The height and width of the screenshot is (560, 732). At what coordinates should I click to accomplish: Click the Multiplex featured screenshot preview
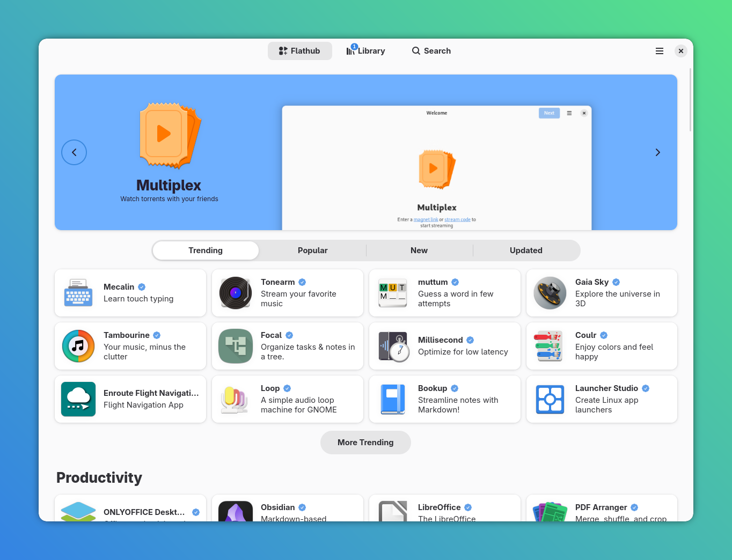tap(437, 168)
